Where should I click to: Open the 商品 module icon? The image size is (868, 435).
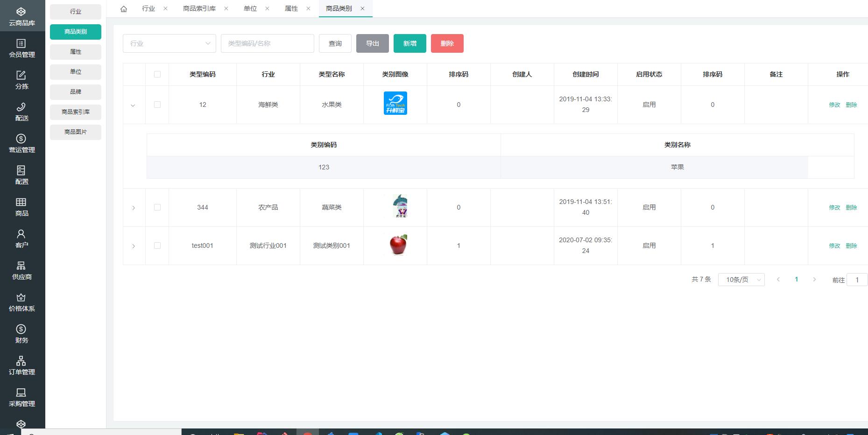[21, 207]
